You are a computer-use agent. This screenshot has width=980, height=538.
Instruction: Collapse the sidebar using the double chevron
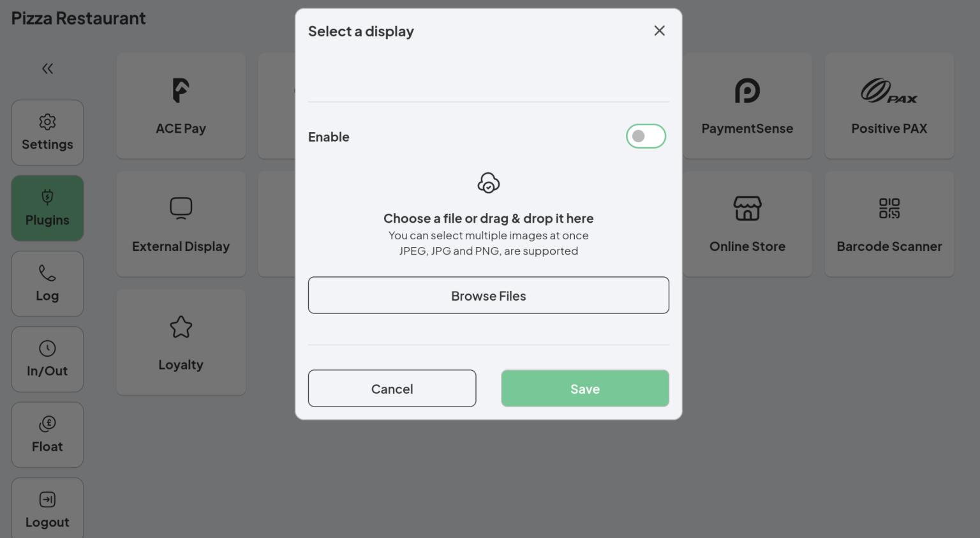click(x=47, y=68)
